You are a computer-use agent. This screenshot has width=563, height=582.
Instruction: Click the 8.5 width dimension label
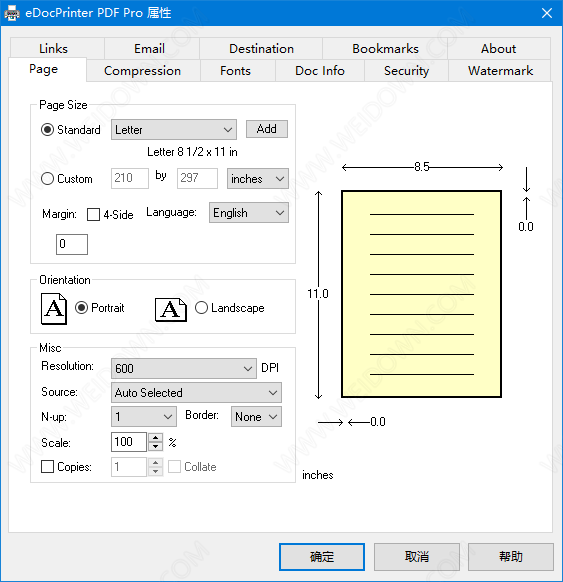pos(422,167)
